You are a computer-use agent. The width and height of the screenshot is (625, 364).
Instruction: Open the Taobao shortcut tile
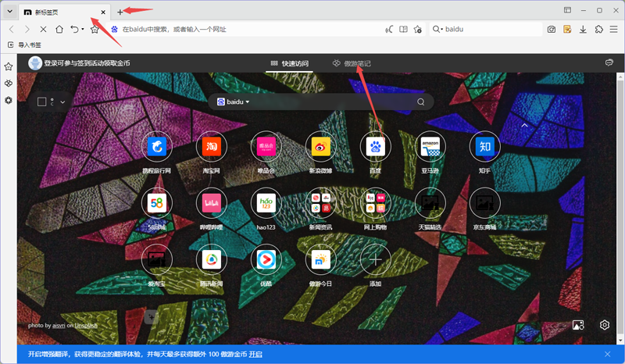(211, 146)
